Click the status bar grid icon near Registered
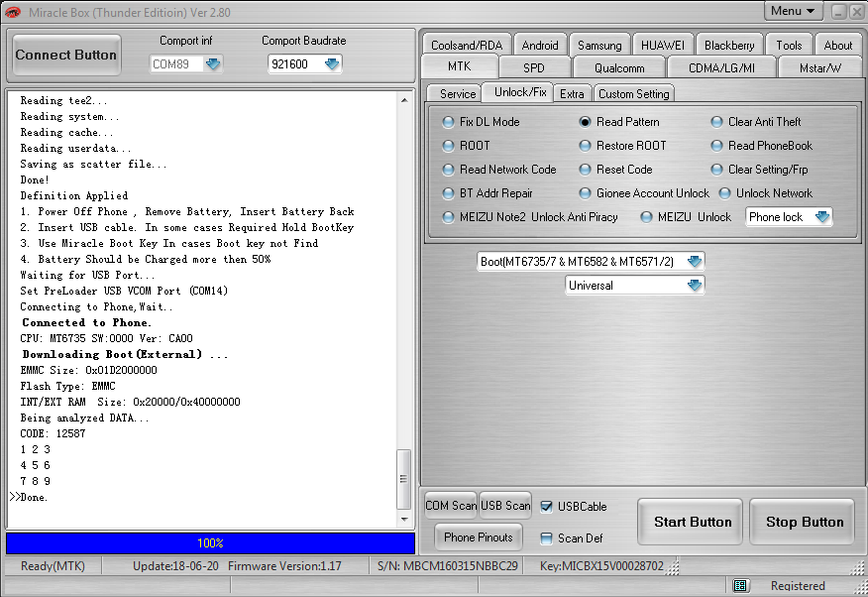Screen dimensions: 868x597 pos(740,585)
